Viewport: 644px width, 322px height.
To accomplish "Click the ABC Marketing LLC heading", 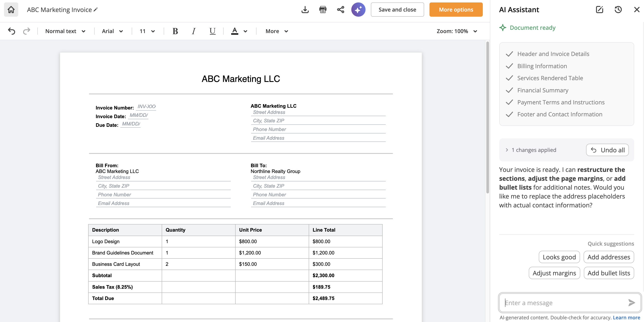I will pyautogui.click(x=241, y=79).
